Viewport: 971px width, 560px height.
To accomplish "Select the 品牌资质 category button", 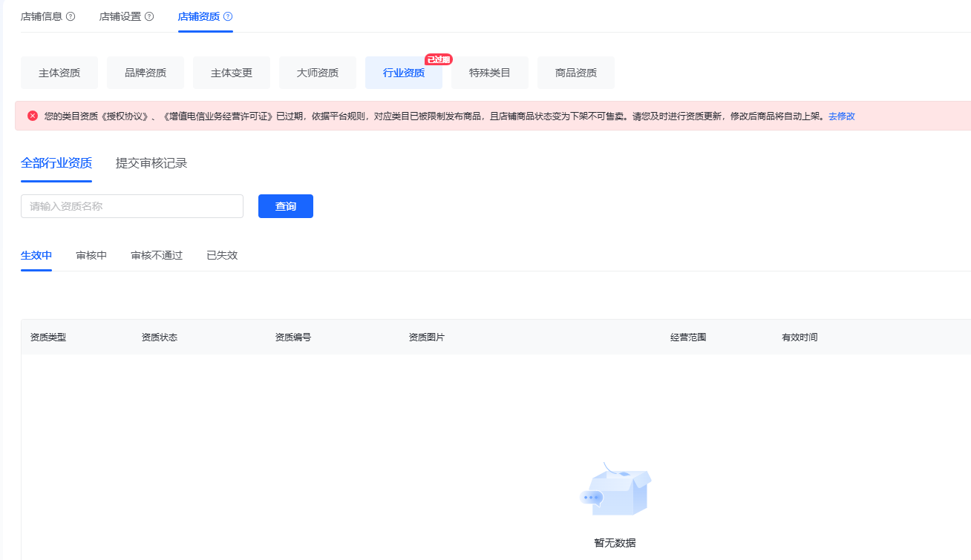I will click(x=146, y=73).
